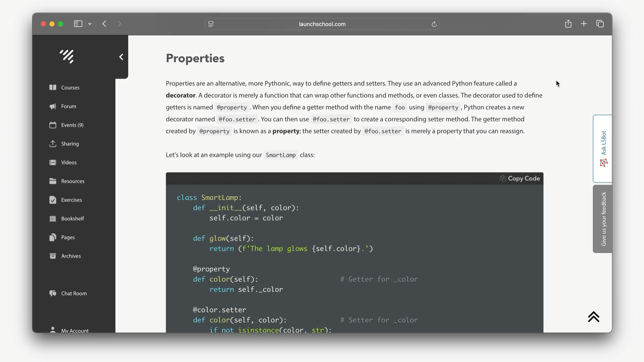The height and width of the screenshot is (362, 644).
Task: Open the Videos section
Action: click(69, 163)
